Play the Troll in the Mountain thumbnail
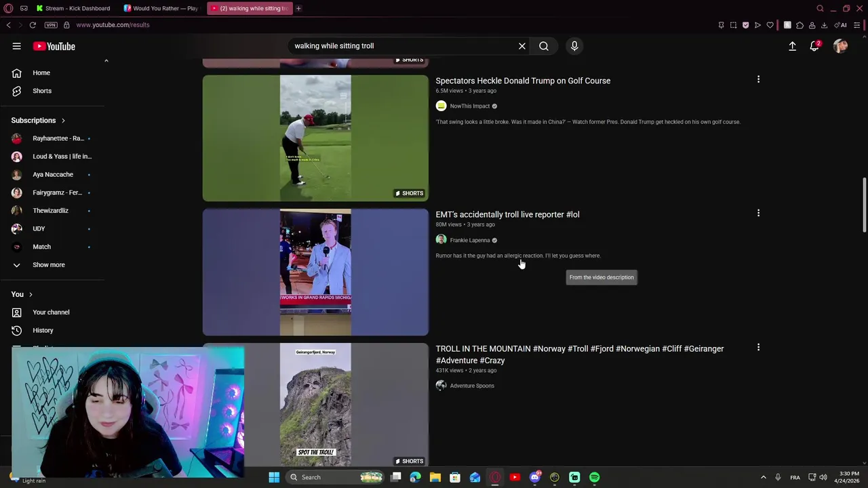Image resolution: width=868 pixels, height=488 pixels. click(315, 405)
